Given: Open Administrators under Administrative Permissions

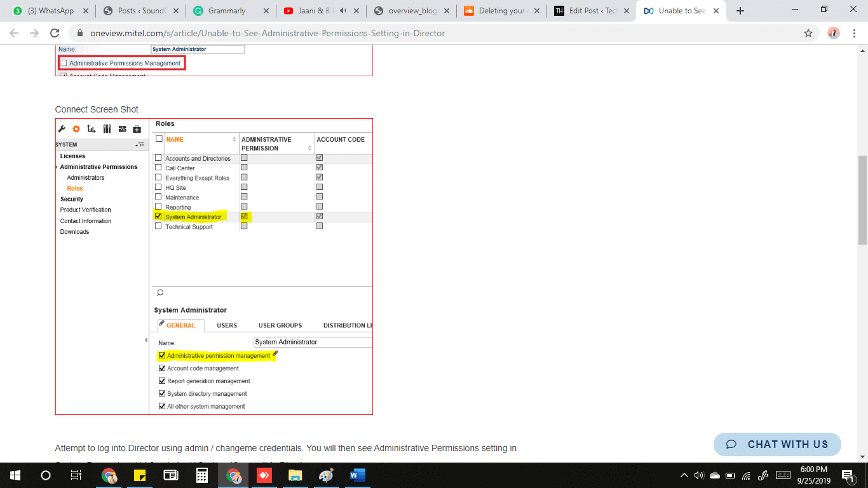Looking at the screenshot, I should pyautogui.click(x=86, y=178).
